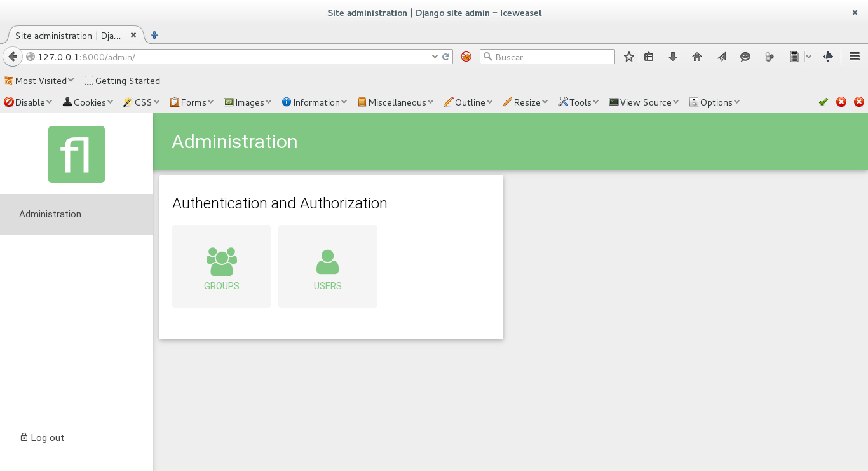Expand the Cookies dropdown menu
Image resolution: width=868 pixels, height=471 pixels.
click(x=88, y=102)
